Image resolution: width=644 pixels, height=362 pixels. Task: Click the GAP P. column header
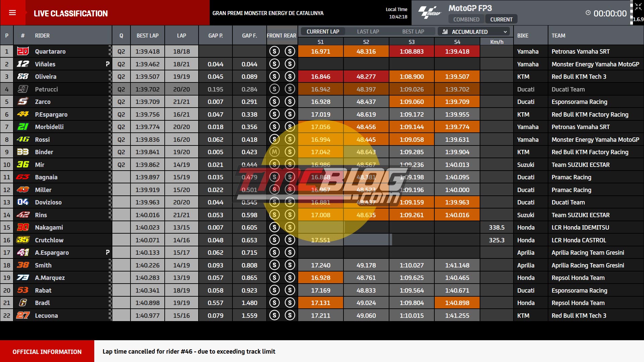[215, 36]
